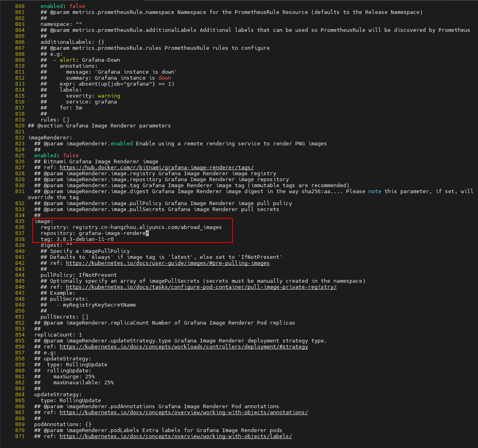Click the '@section Grafana Image Renderer parameters' line
The height and width of the screenshot is (448, 478).
coord(99,126)
